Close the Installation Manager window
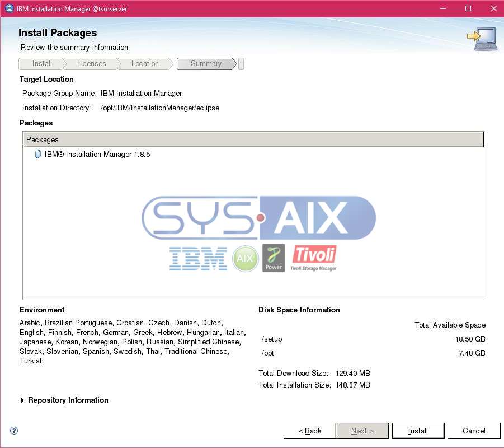Viewport: 504px width, 448px height. [494, 9]
